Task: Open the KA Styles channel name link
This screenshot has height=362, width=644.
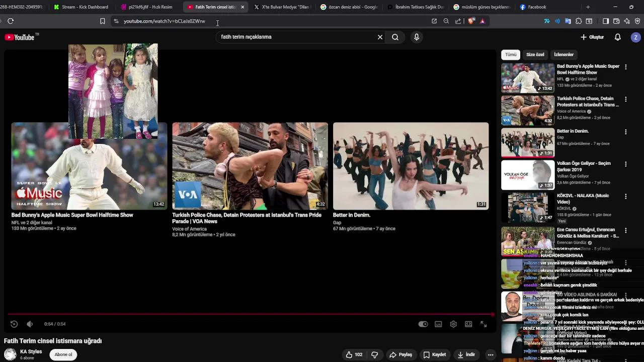Action: tap(31, 352)
